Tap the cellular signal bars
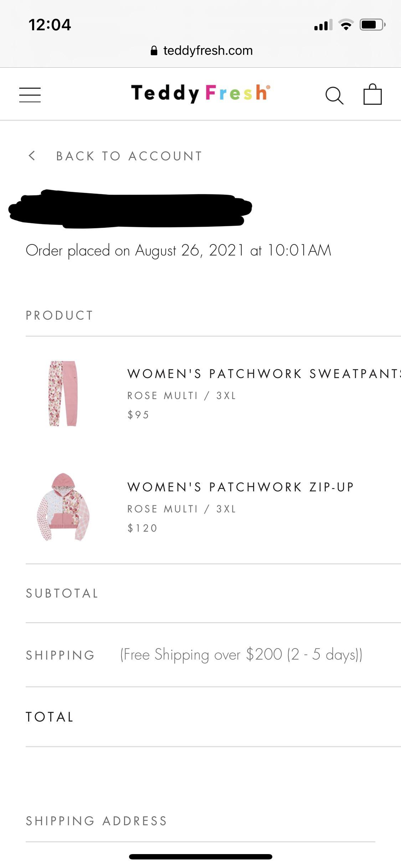This screenshot has width=401, height=868. 323,25
